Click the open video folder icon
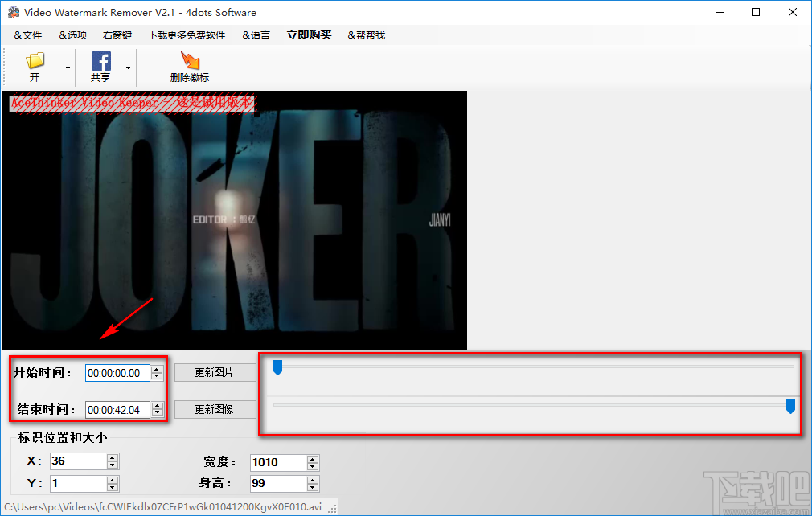 (35, 62)
